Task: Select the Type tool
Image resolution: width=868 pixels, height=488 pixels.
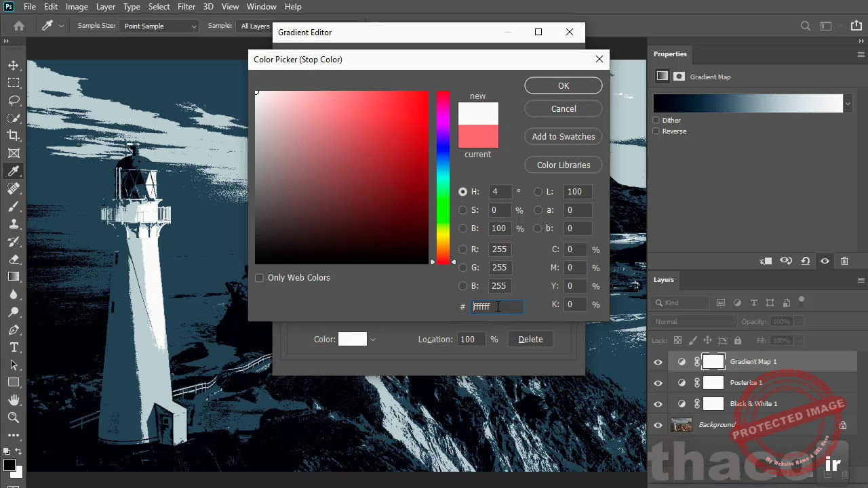Action: point(14,346)
